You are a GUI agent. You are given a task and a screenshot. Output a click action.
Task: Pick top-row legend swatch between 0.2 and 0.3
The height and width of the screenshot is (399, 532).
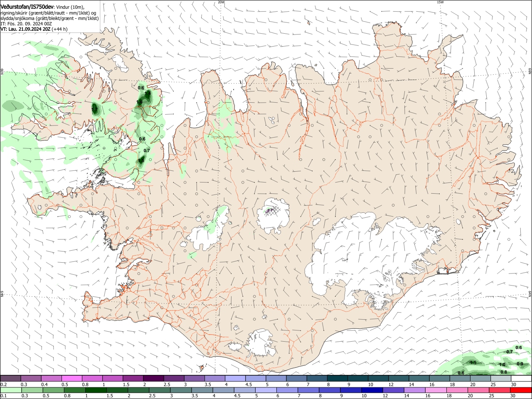tap(10, 378)
